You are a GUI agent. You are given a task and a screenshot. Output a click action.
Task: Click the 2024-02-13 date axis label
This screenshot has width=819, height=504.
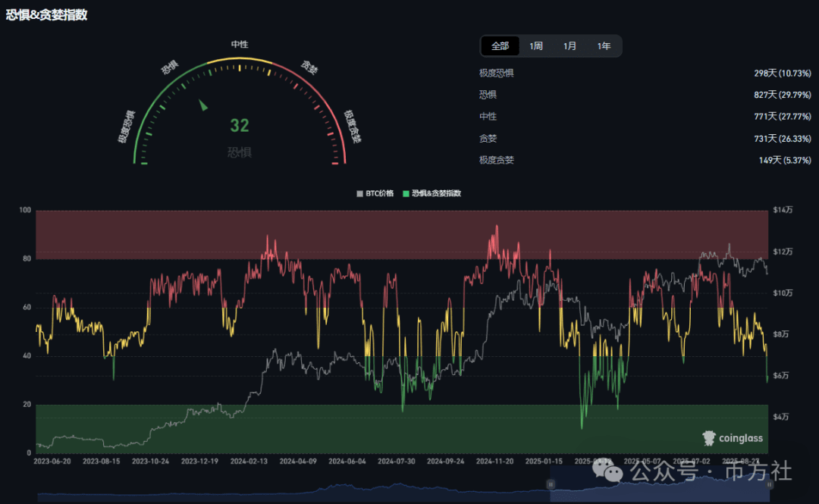(249, 460)
